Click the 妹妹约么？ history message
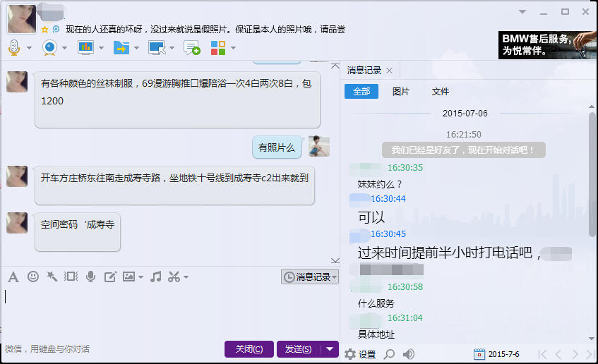598x364 pixels. click(x=380, y=185)
